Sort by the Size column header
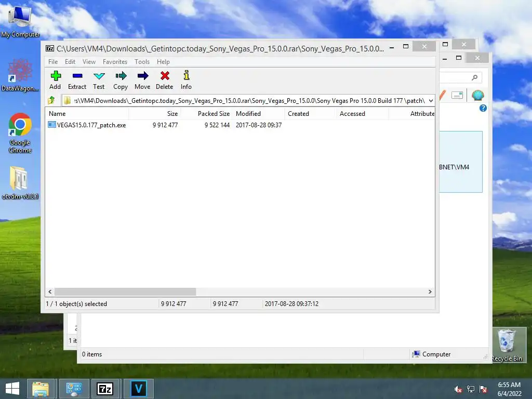The width and height of the screenshot is (532, 399). tap(154, 114)
